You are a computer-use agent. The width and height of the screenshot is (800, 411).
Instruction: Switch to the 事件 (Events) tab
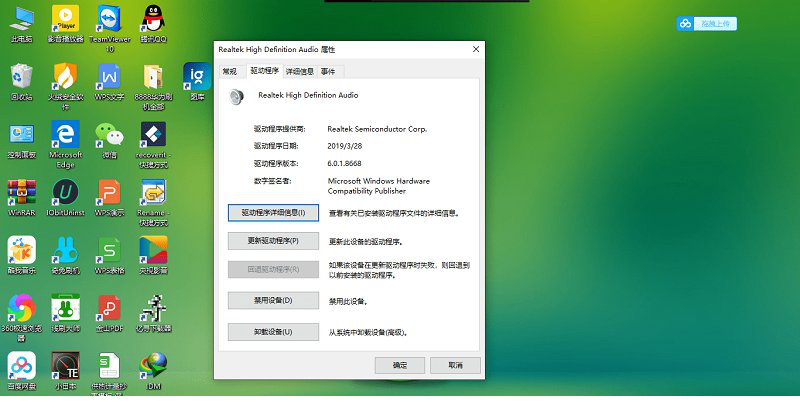coord(328,72)
